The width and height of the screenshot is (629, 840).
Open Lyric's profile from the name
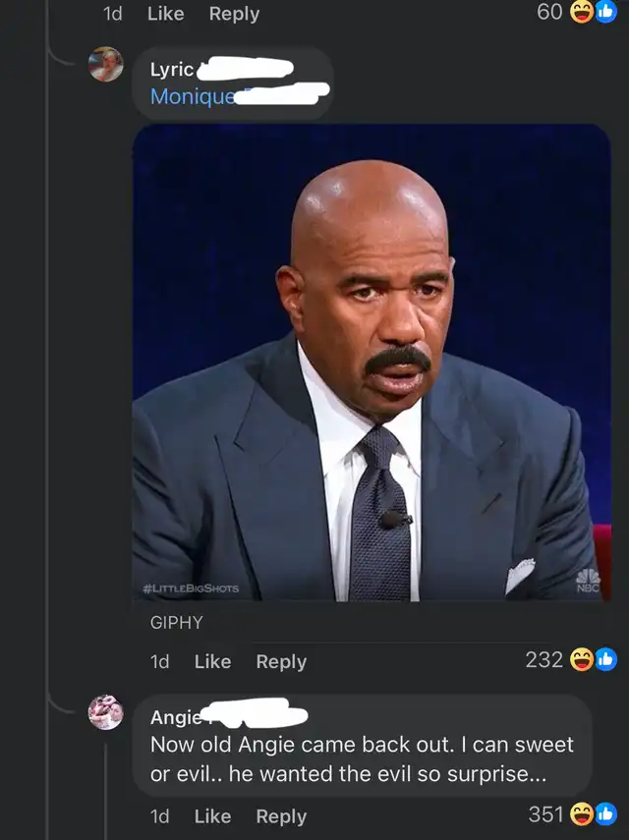pyautogui.click(x=172, y=69)
